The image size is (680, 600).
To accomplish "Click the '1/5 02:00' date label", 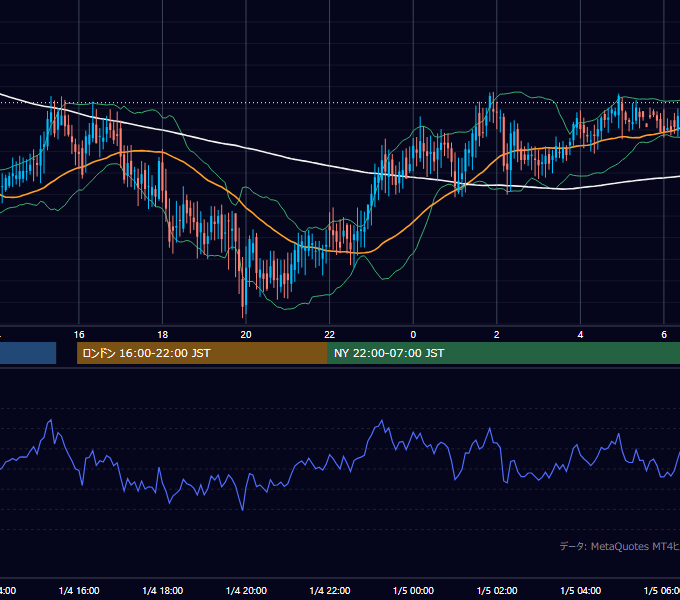I will coord(497,590).
